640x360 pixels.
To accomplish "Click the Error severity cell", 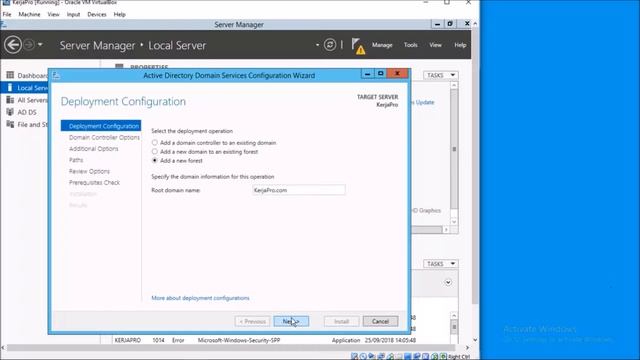I will coord(178,340).
